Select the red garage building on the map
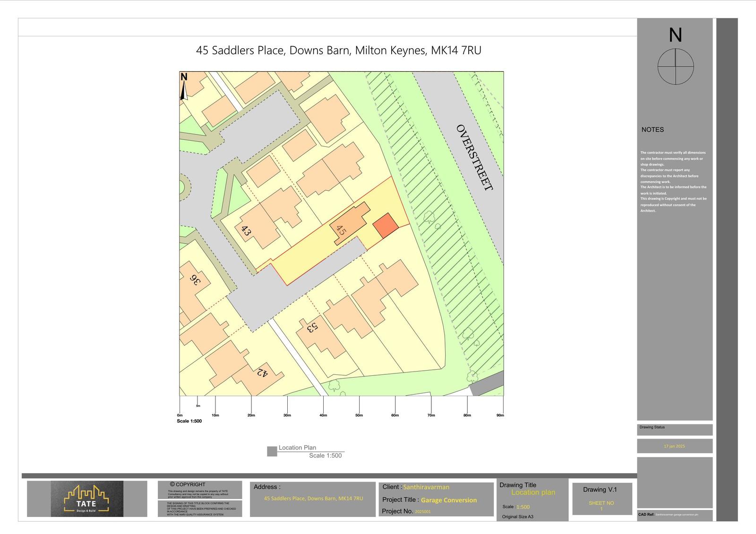 pyautogui.click(x=386, y=226)
